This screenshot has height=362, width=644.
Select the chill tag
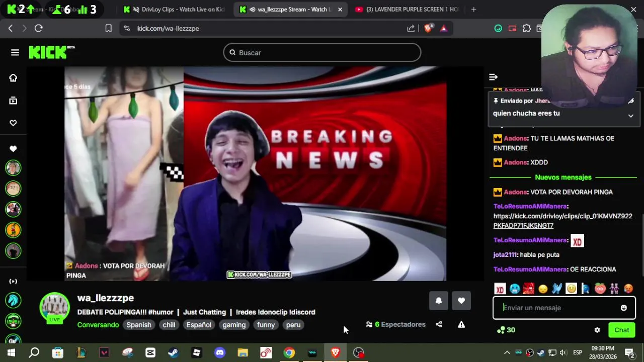169,325
